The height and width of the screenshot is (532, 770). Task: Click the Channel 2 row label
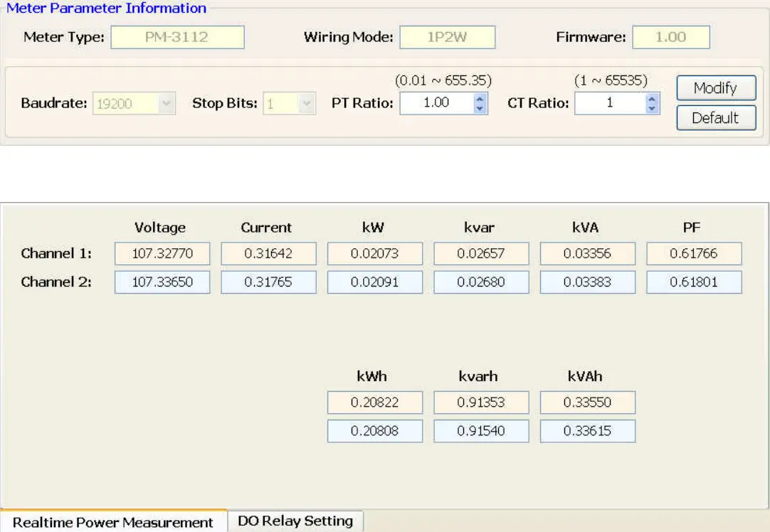coord(56,282)
